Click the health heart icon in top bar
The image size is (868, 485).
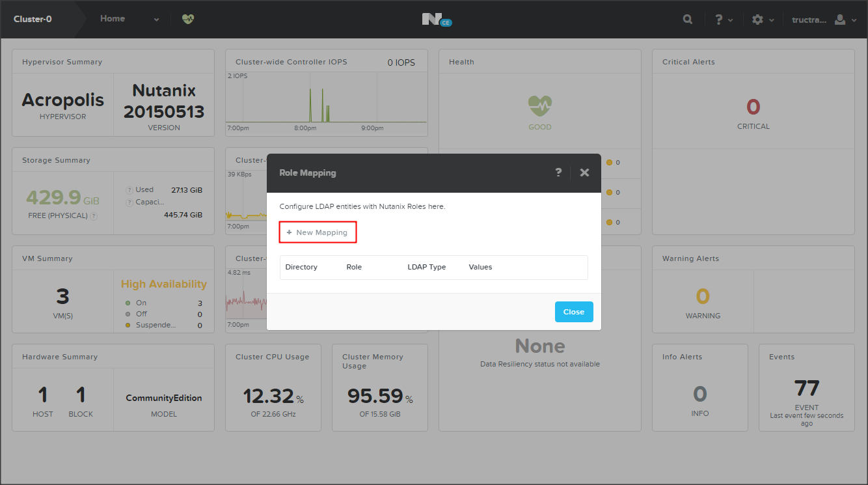coord(188,20)
